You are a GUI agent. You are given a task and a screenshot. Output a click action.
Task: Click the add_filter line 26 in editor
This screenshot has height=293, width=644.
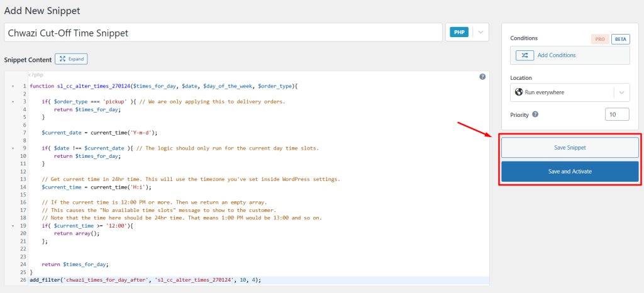click(x=145, y=280)
